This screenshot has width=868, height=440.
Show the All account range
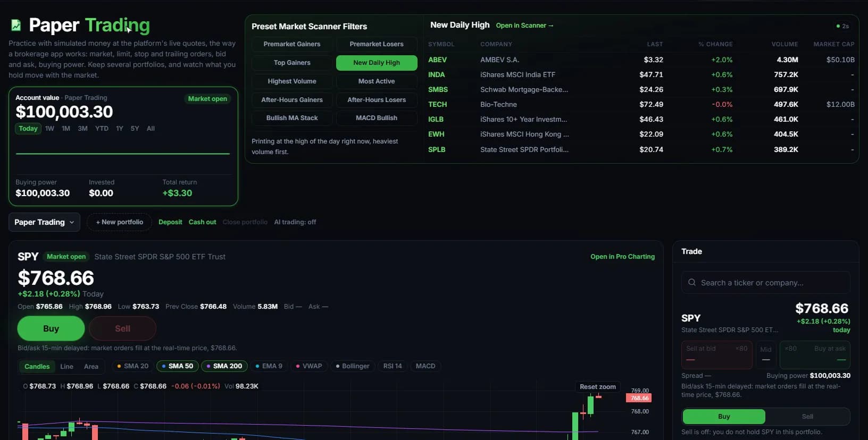click(151, 129)
